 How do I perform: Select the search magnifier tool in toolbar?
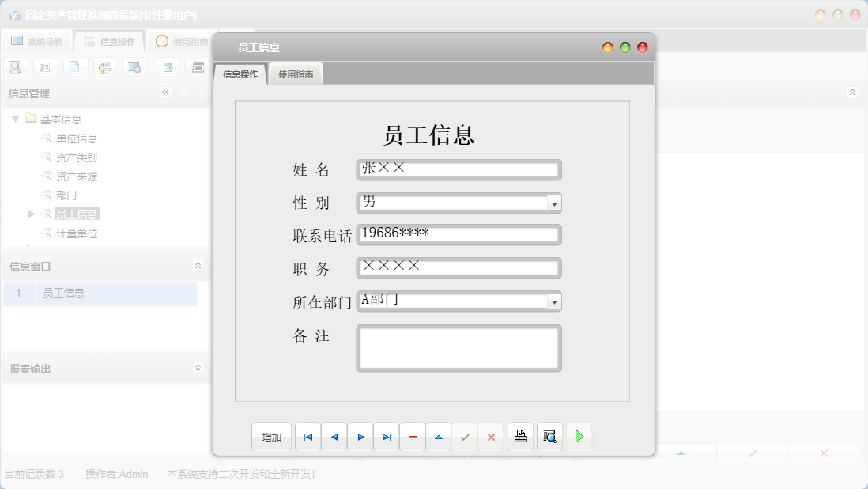15,66
